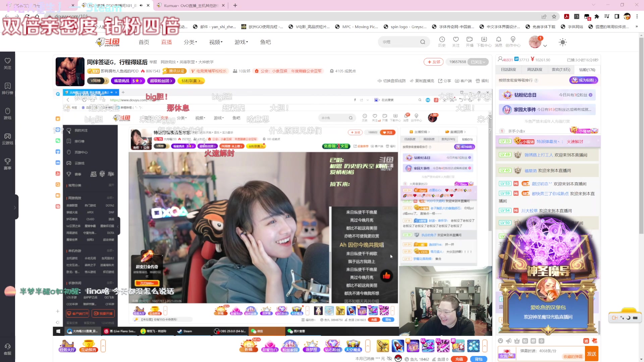
Task: Open 关注 in the dark left sidebar
Action: coord(7,63)
